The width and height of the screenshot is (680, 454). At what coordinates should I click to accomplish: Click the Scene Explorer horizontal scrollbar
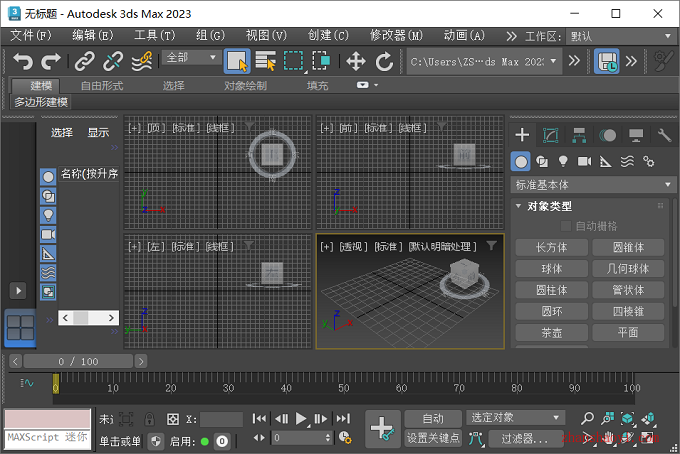(88, 318)
